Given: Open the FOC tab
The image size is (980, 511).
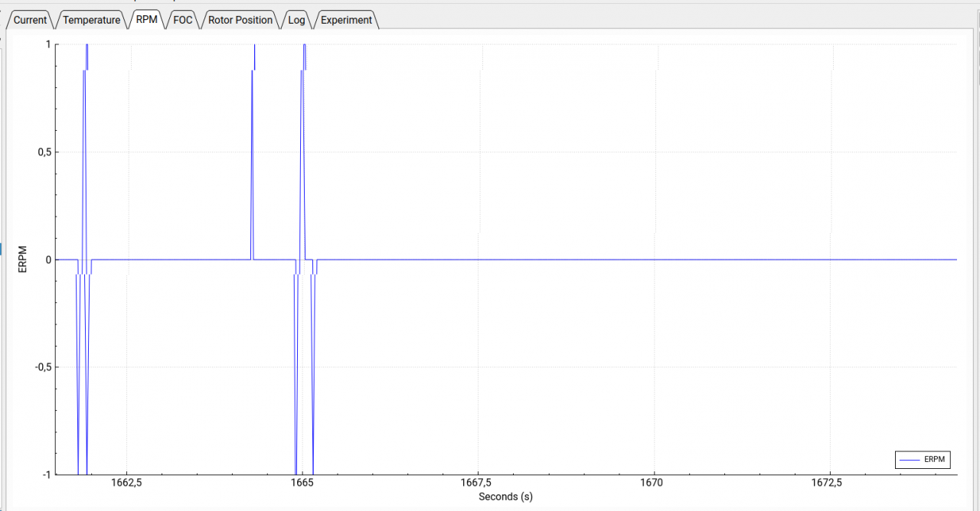Looking at the screenshot, I should click(183, 20).
